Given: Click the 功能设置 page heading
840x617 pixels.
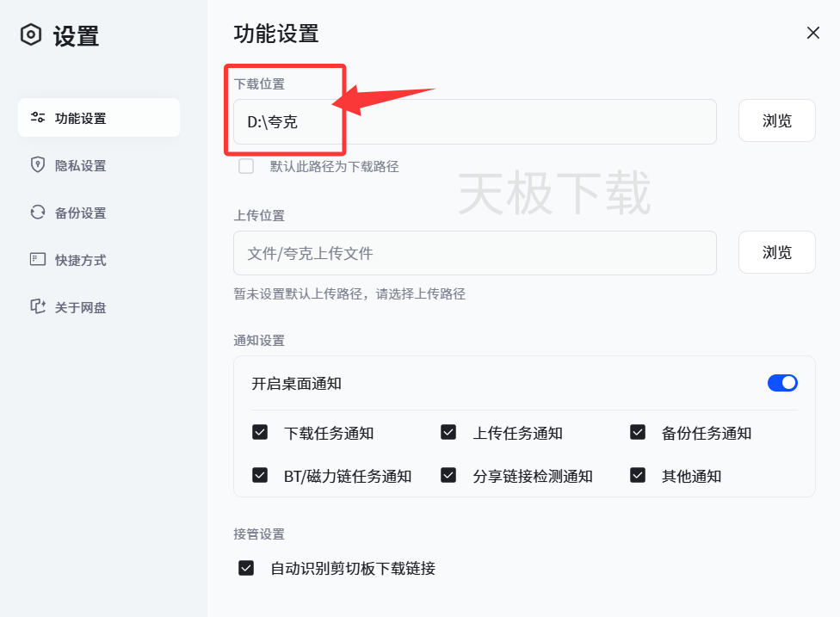Looking at the screenshot, I should point(276,34).
